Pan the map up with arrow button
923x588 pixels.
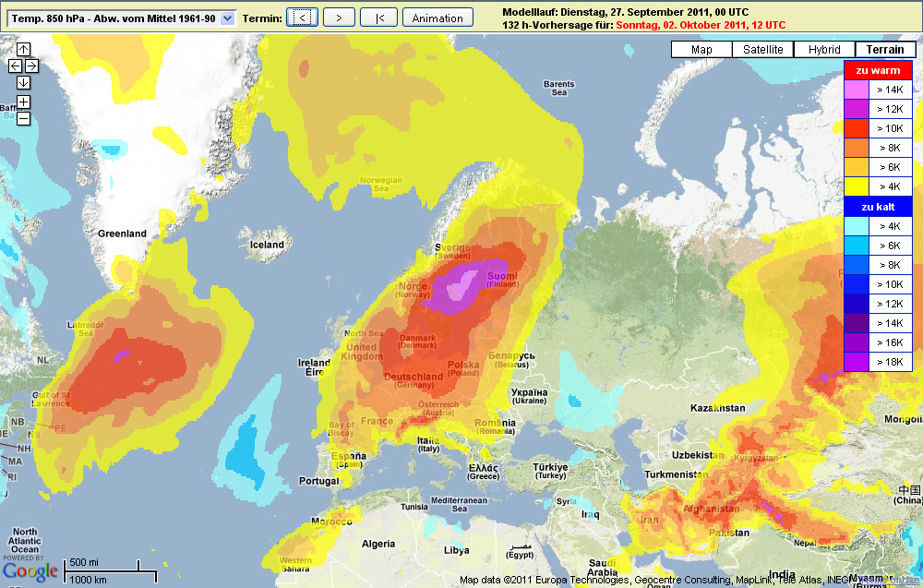24,50
